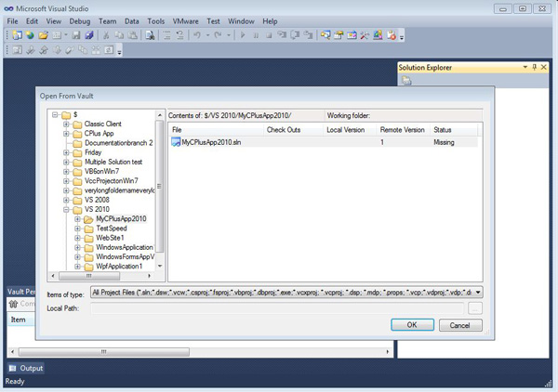Click the New Project toolbar icon
The image size is (558, 392).
[x=18, y=35]
